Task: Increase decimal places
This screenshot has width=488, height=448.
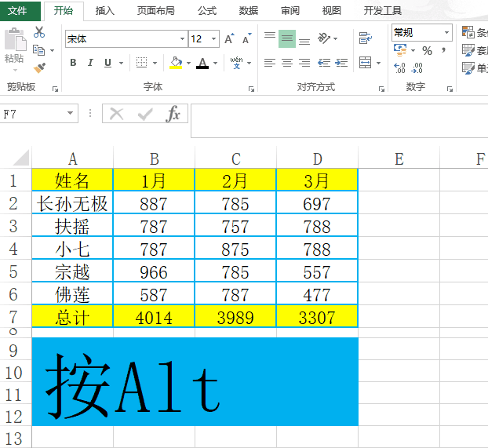Action: click(399, 67)
